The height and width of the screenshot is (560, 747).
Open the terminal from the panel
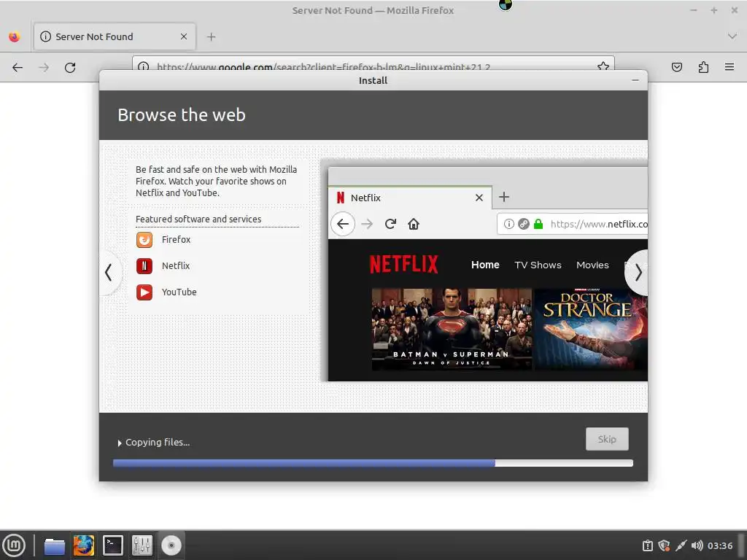113,545
